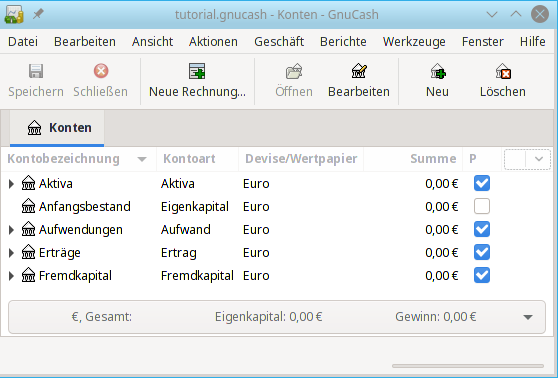
Task: Uncheck the placeholder box for Aktiva
Action: pos(482,183)
